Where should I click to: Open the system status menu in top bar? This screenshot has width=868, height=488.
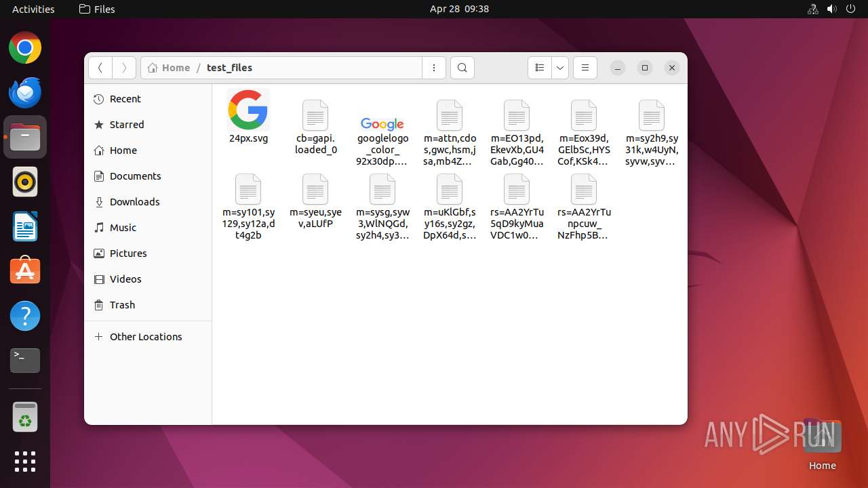tap(831, 9)
